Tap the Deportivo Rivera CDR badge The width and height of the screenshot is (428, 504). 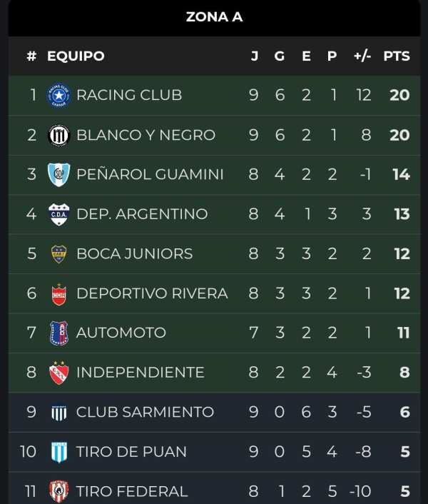pos(58,294)
